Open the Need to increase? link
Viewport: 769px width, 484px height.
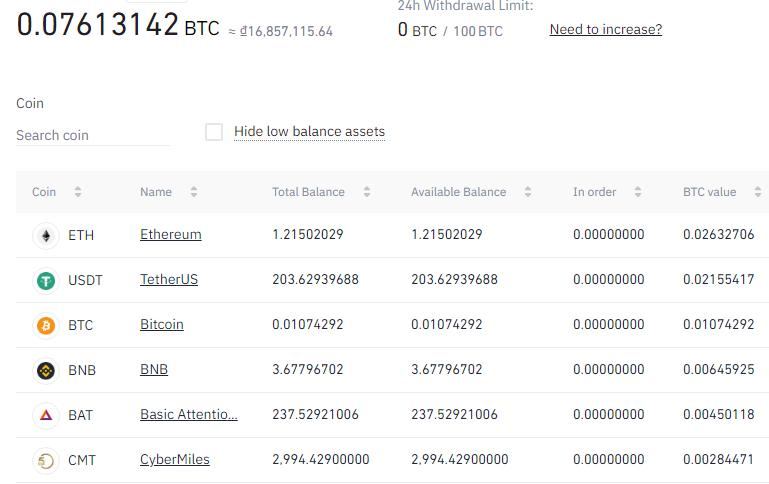pos(606,29)
